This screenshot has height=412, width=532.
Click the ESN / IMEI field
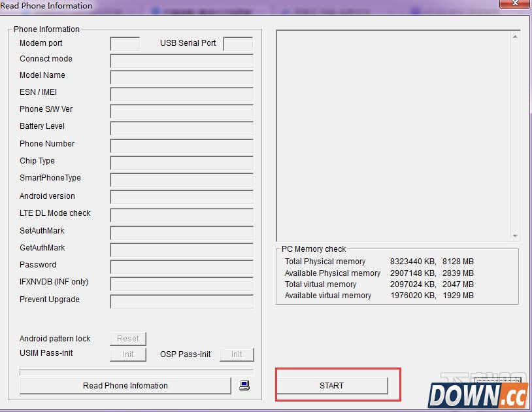coord(182,94)
